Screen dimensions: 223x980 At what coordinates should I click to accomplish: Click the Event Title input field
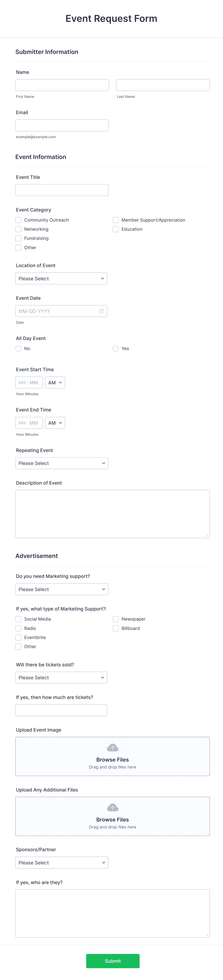[x=62, y=190]
